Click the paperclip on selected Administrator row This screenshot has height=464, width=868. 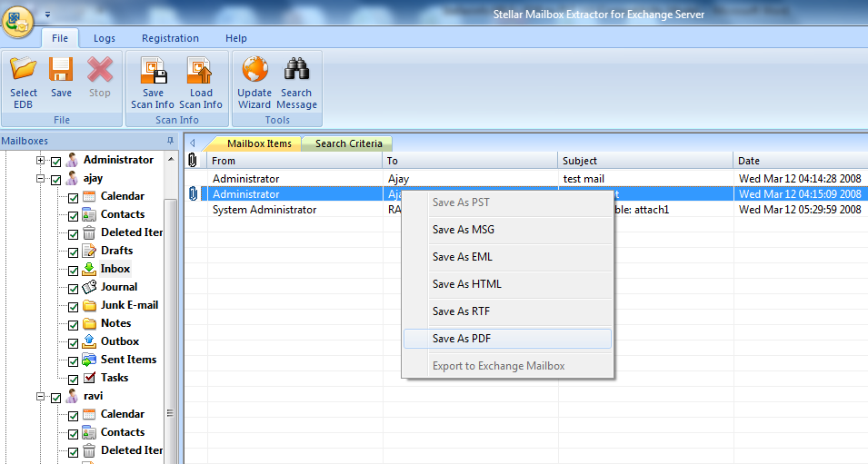coord(193,193)
